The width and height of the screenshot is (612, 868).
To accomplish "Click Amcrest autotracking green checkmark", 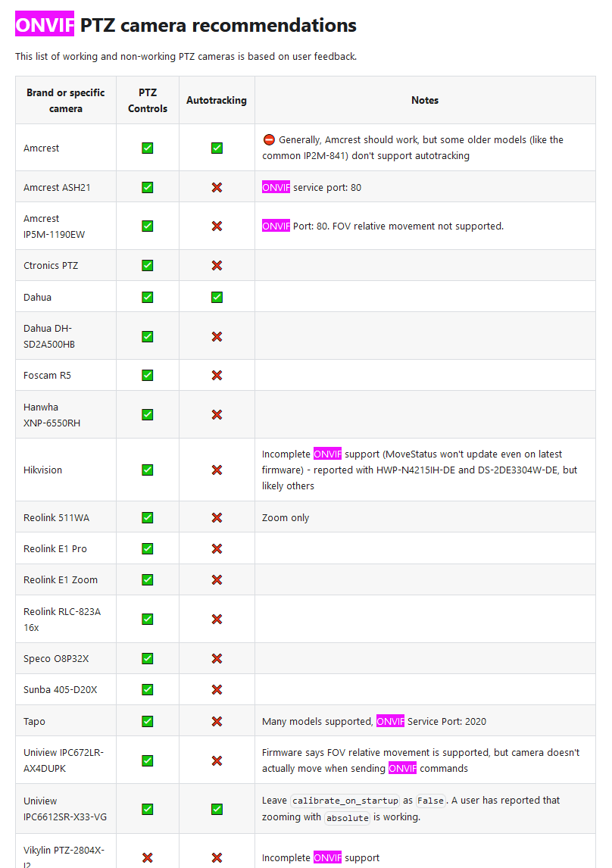I will pos(217,148).
